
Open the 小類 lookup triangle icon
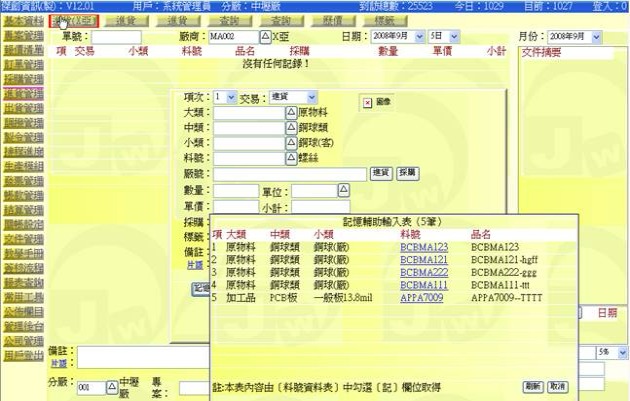pyautogui.click(x=293, y=143)
